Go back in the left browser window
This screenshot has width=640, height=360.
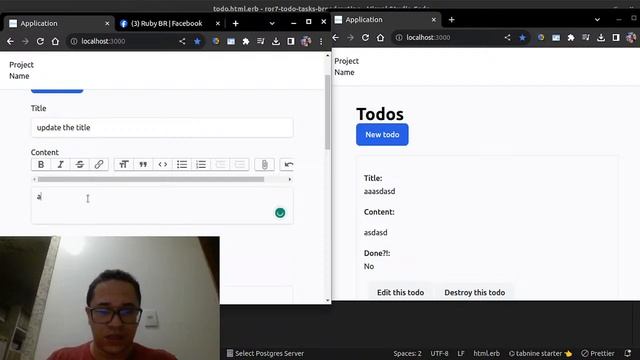[x=10, y=41]
